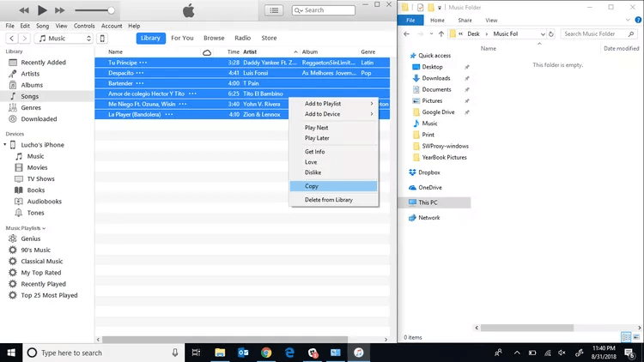Open the Controls menu in iTunes
644x362 pixels.
(84, 26)
